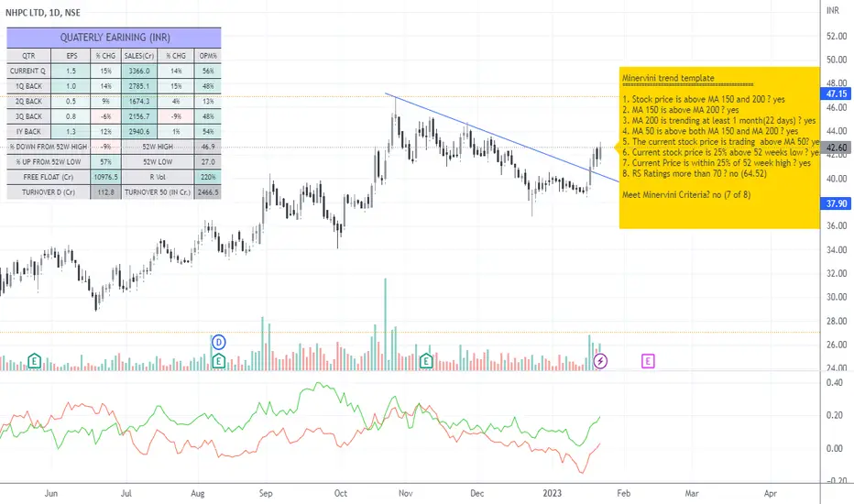Click the 2785.1 sales value
Image resolution: width=854 pixels, height=504 pixels.
coord(139,86)
